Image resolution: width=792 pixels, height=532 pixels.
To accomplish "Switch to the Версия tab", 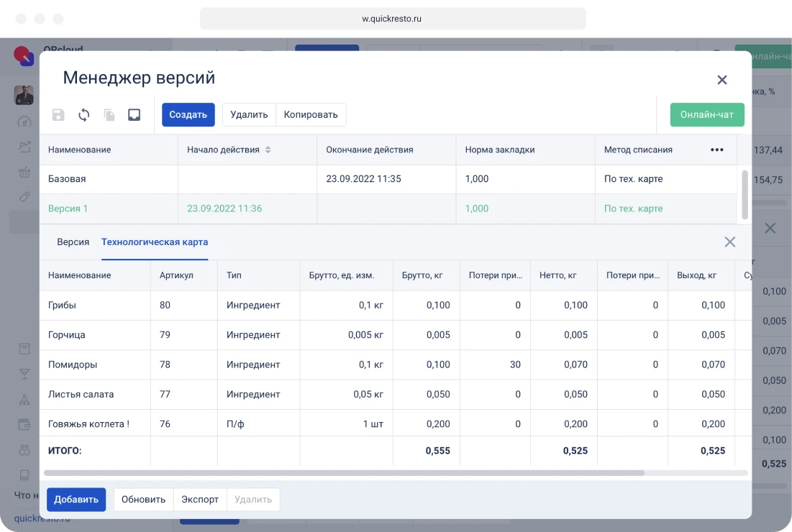I will [73, 242].
